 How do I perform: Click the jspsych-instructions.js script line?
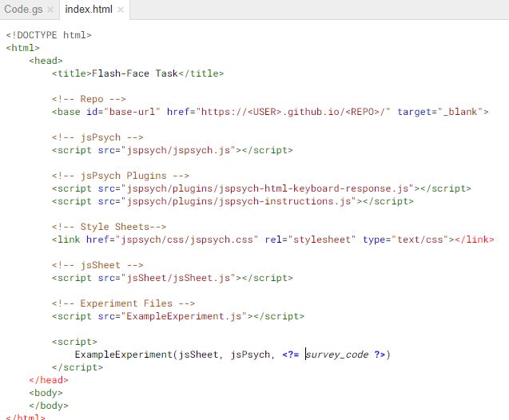point(233,201)
